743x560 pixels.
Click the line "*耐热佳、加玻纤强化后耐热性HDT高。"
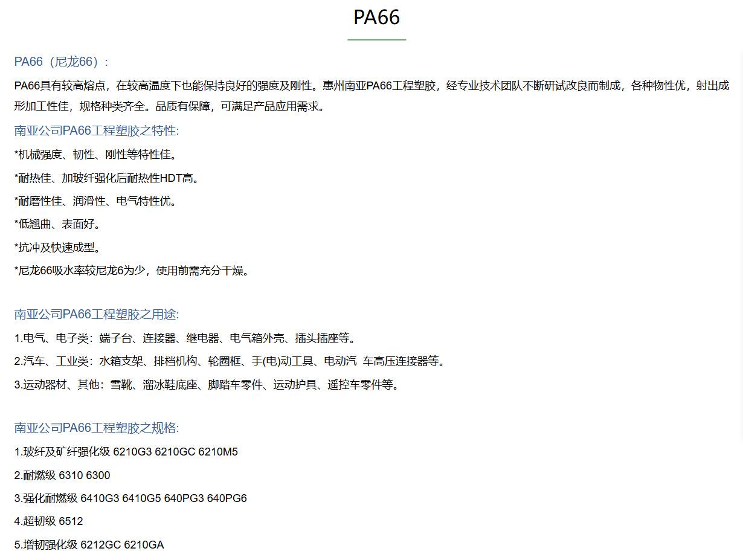click(x=108, y=178)
